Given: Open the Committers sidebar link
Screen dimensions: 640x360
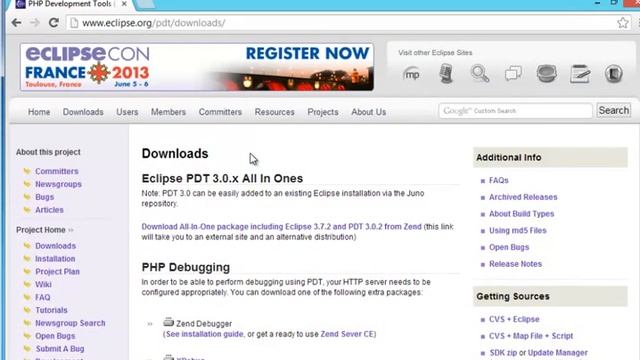Looking at the screenshot, I should 57,171.
